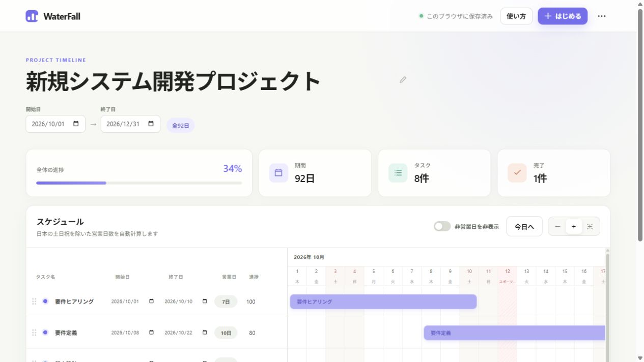The width and height of the screenshot is (644, 362).
Task: Click the 進捗 column header
Action: (254, 277)
